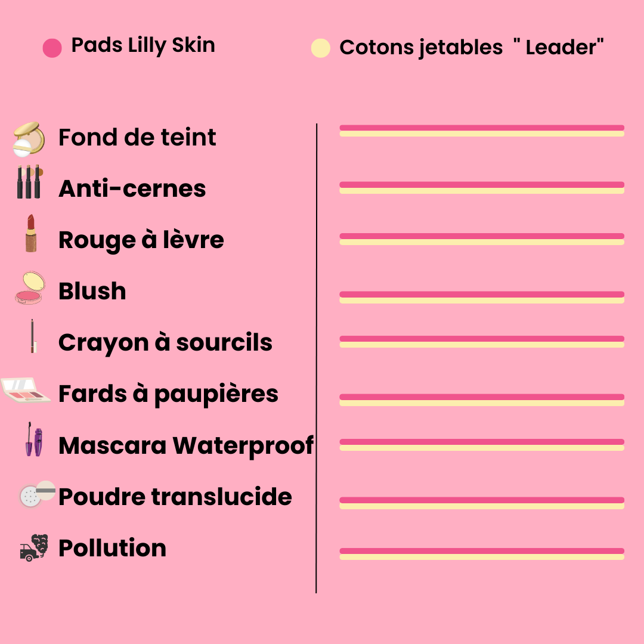Click the Pads Lilly Skin legend label
644x644 pixels.
143,45
